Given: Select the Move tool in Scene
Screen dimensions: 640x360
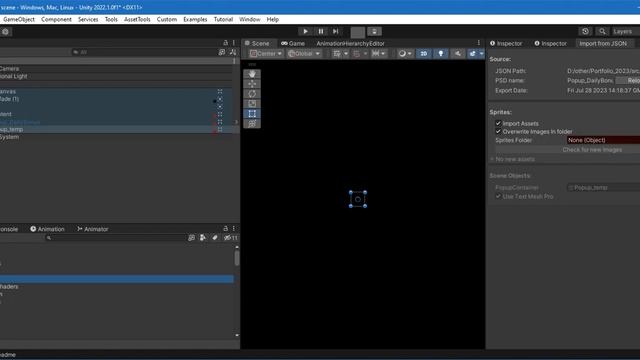Looking at the screenshot, I should [252, 84].
